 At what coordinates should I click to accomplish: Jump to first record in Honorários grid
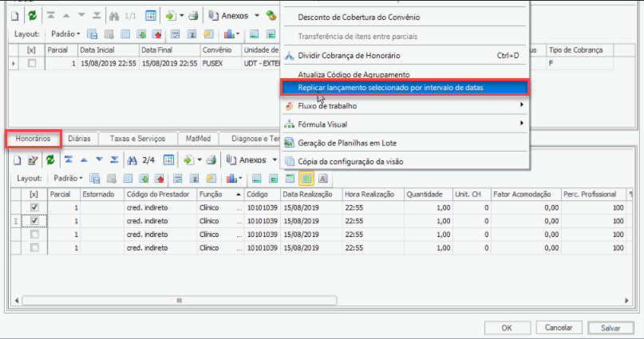69,160
